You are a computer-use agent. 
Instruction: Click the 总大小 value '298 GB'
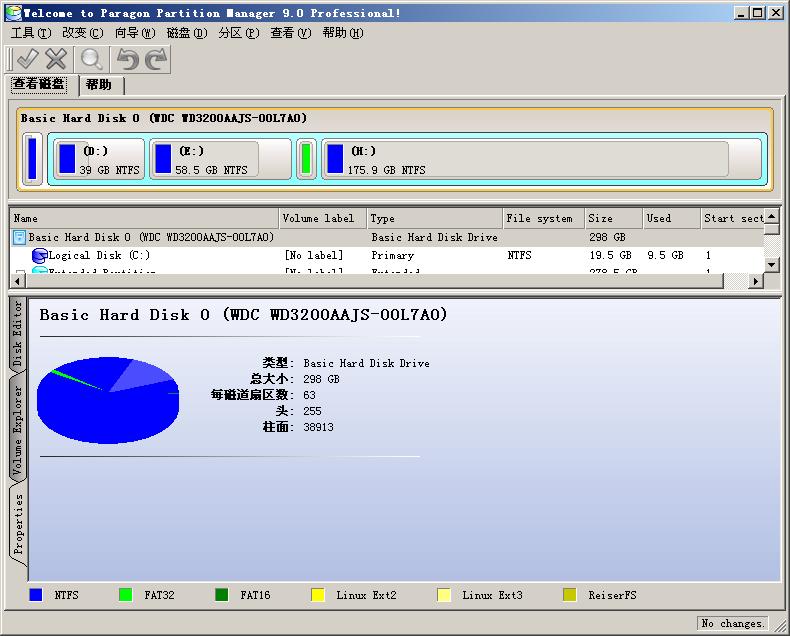(x=321, y=379)
